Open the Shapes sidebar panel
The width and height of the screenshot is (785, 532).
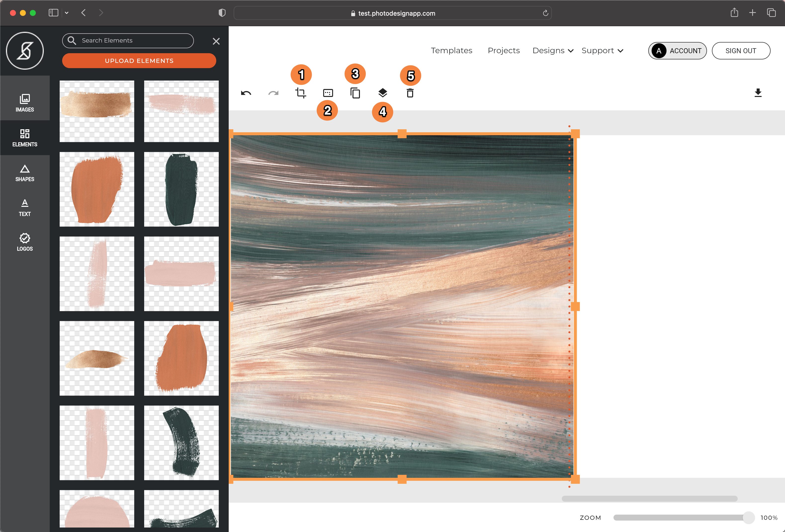point(25,173)
